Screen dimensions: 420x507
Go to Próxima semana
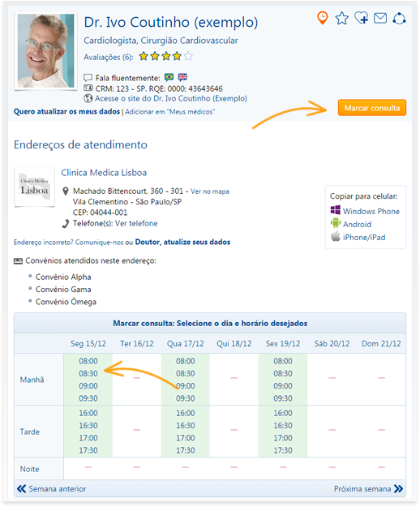click(368, 488)
